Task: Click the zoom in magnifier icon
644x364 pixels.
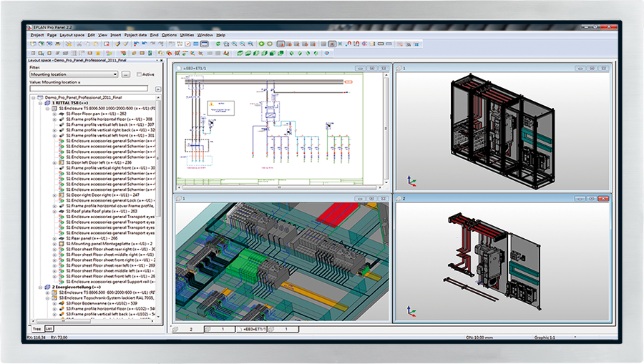Action: tap(234, 44)
